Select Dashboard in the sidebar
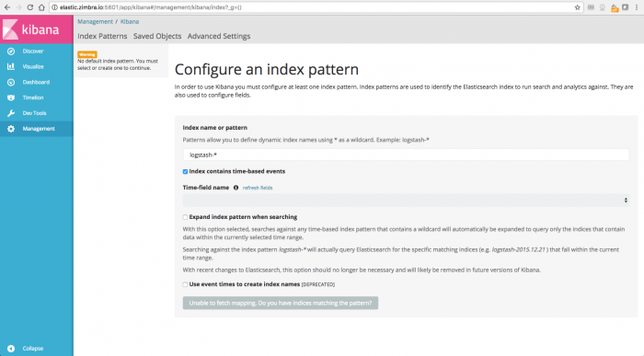Image resolution: width=644 pixels, height=356 pixels. coord(36,82)
